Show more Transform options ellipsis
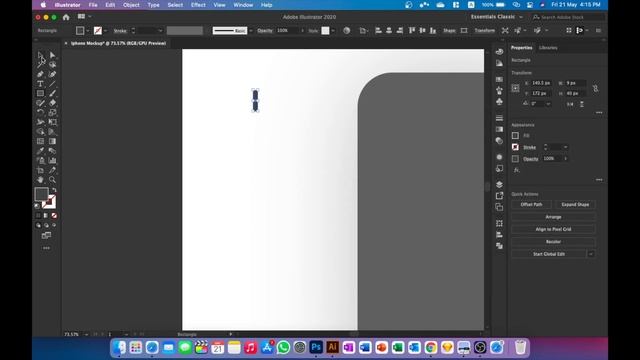The image size is (640, 360). [x=599, y=113]
